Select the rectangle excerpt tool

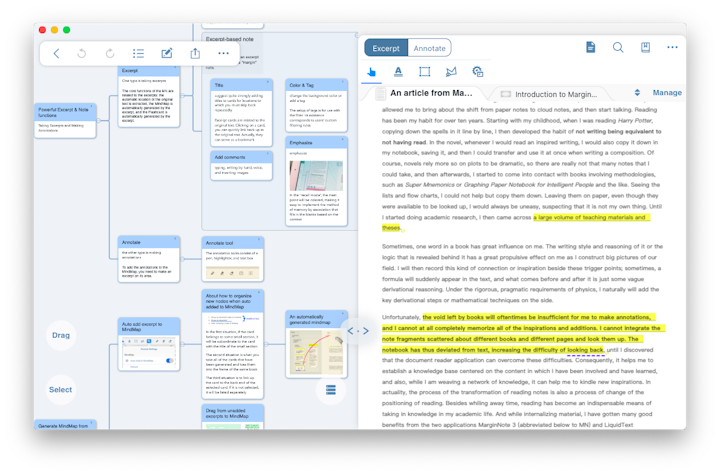click(x=425, y=72)
